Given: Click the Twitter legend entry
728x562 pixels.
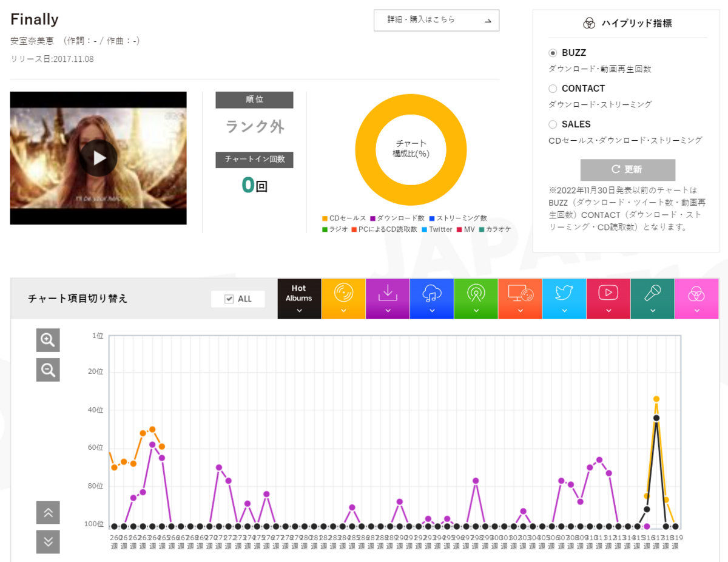Looking at the screenshot, I should pos(437,229).
